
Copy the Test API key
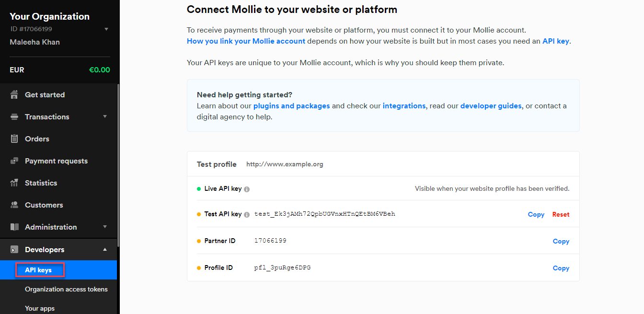(x=536, y=214)
